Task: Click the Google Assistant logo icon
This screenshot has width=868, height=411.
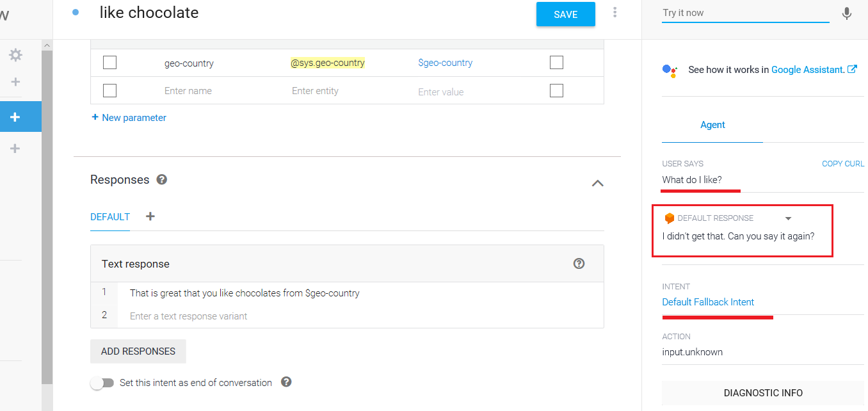Action: point(670,70)
